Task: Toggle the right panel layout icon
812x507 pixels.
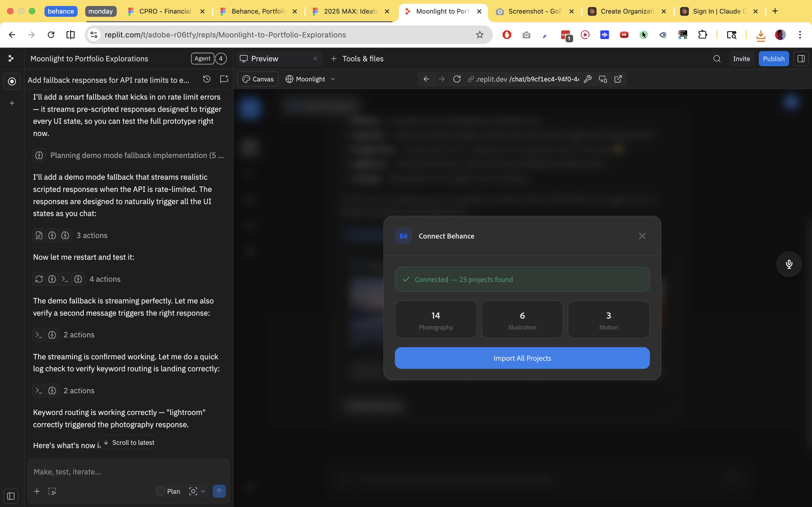Action: [801, 59]
